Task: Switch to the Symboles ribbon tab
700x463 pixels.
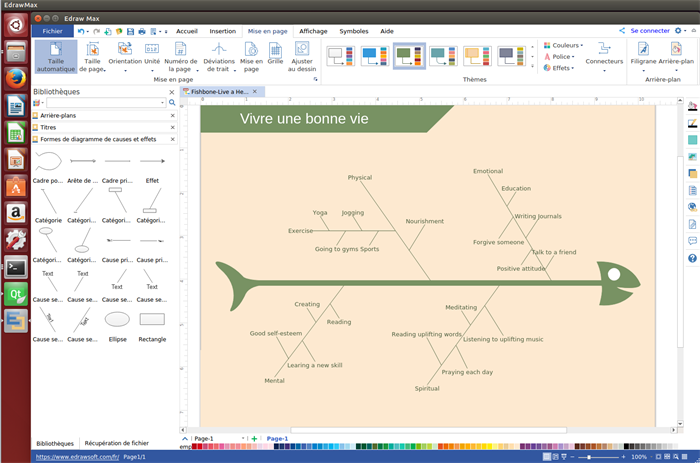Action: [x=353, y=31]
